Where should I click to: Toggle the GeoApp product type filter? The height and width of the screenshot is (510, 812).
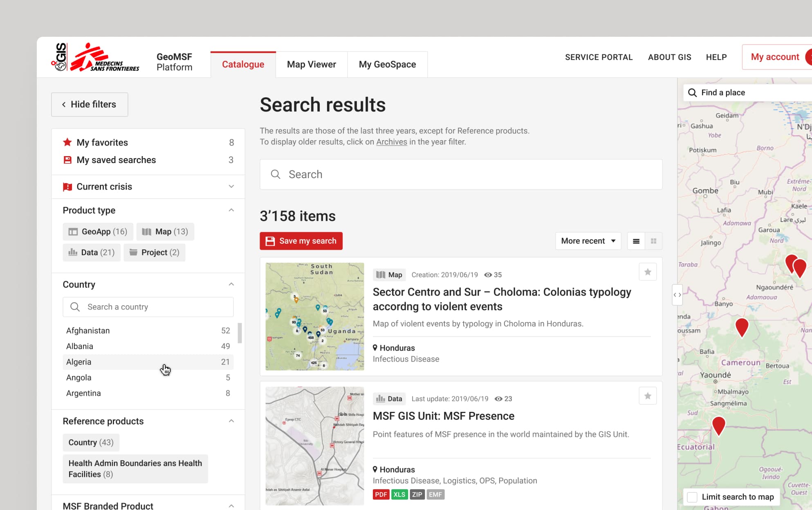tap(98, 232)
